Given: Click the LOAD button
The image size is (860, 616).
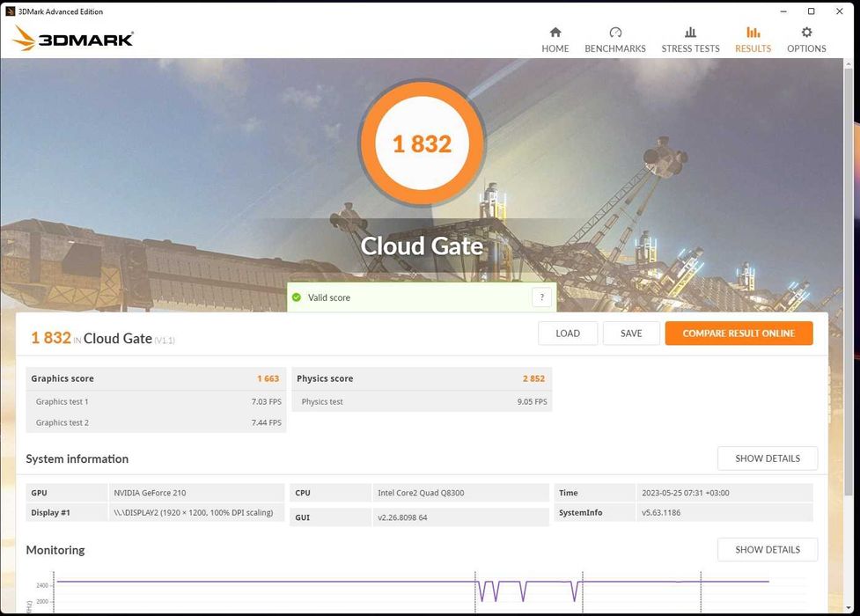Looking at the screenshot, I should click(x=568, y=333).
